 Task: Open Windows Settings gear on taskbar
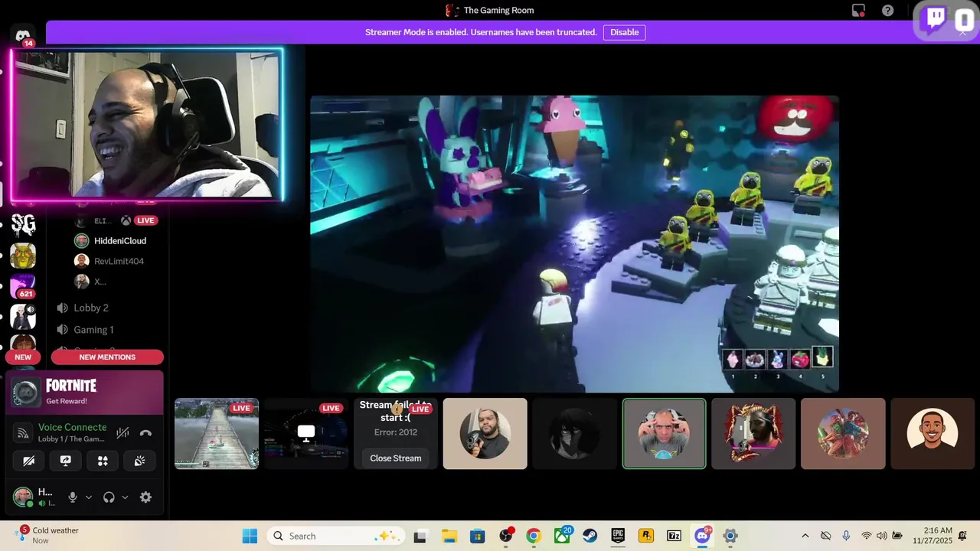point(730,536)
